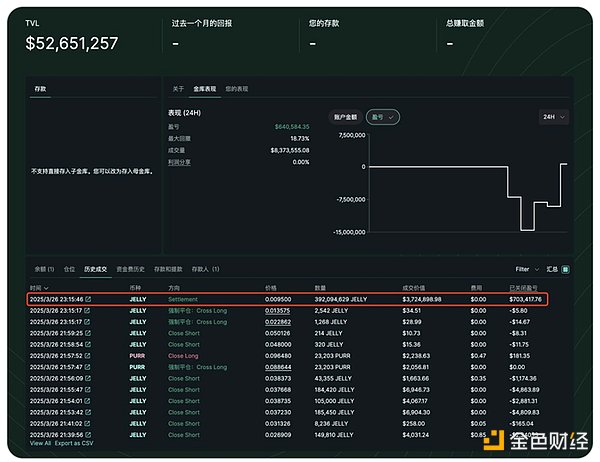The image size is (600, 462).
Task: Open transaction link icon for 21:39:56 trade
Action: [88, 434]
